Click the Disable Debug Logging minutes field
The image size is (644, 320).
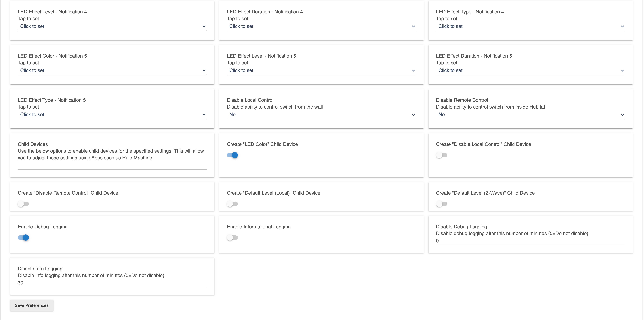(530, 241)
